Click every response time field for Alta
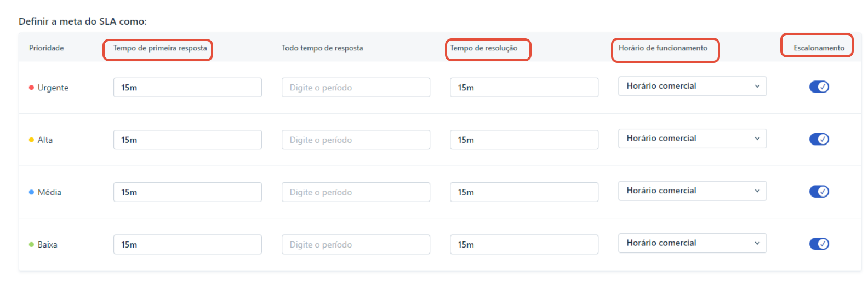 pyautogui.click(x=356, y=140)
